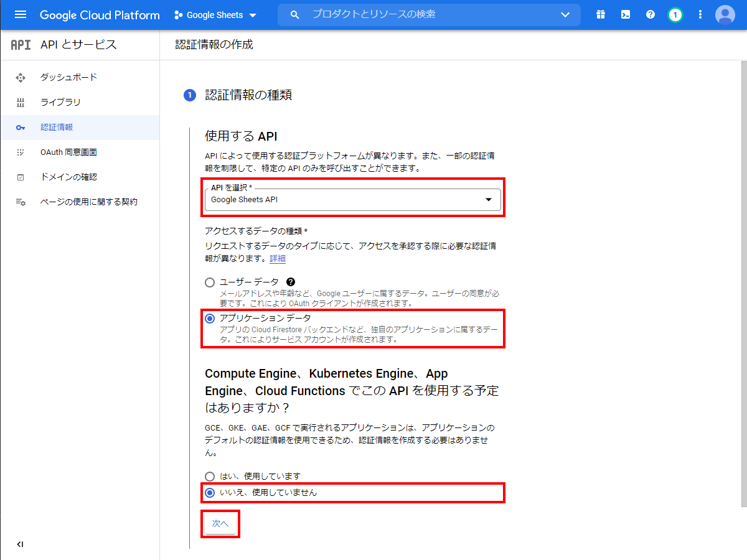
Task: Open the help question mark icon
Action: (x=651, y=15)
